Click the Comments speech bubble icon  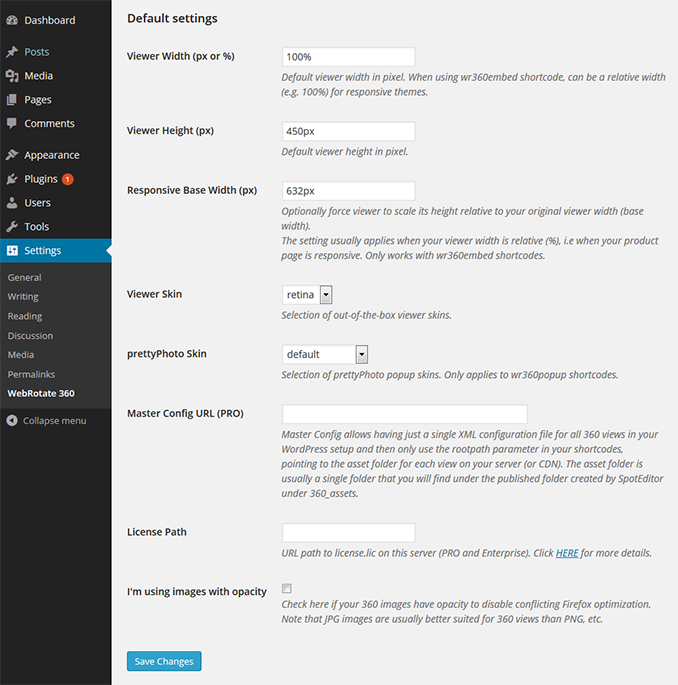12,124
